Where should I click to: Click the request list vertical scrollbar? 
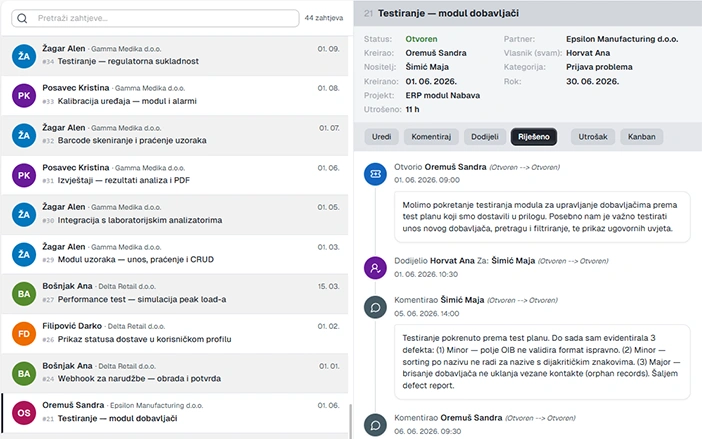point(349,420)
